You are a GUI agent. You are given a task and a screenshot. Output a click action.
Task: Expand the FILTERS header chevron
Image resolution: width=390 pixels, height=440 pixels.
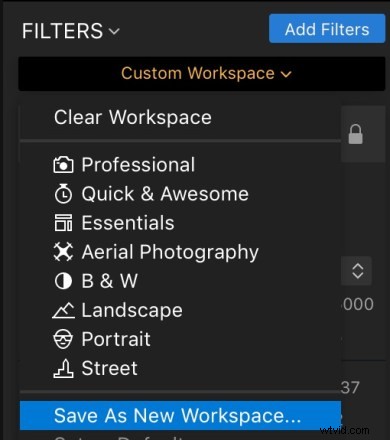(x=114, y=31)
